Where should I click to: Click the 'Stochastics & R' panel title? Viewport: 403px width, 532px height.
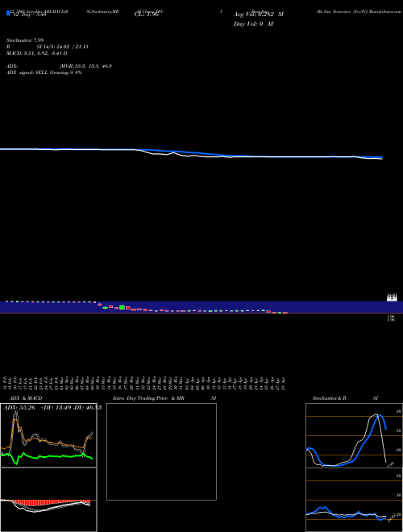click(x=330, y=398)
